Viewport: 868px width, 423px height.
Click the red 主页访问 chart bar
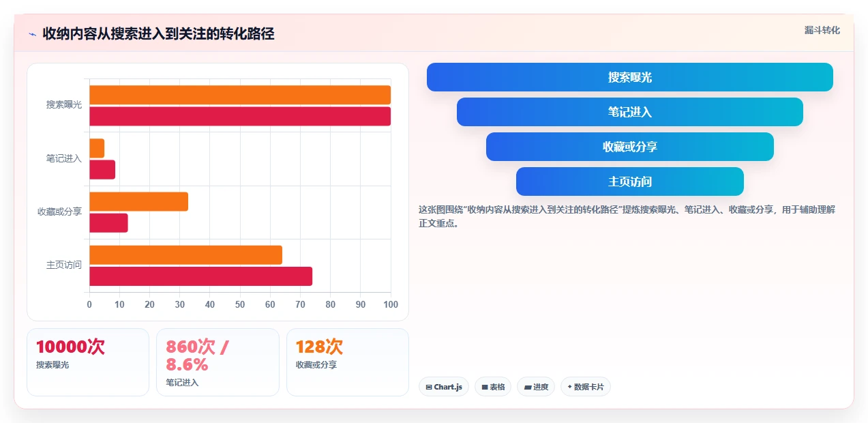click(200, 276)
